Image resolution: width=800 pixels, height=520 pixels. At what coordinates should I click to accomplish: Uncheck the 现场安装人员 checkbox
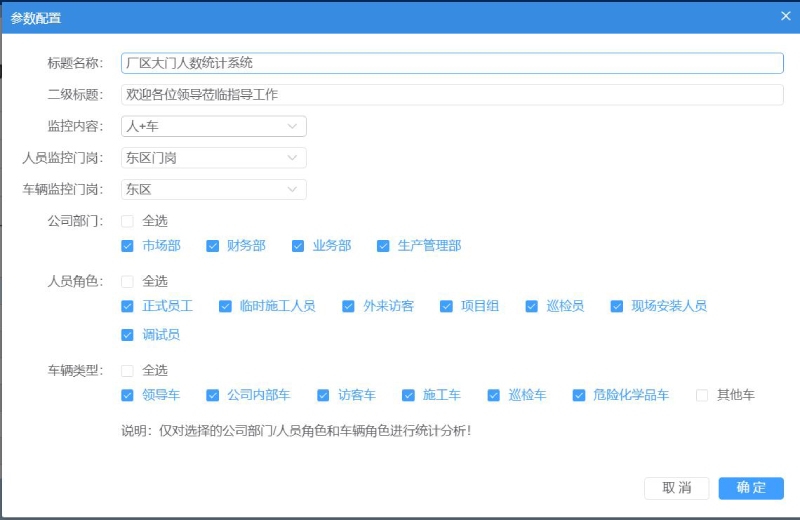617,306
